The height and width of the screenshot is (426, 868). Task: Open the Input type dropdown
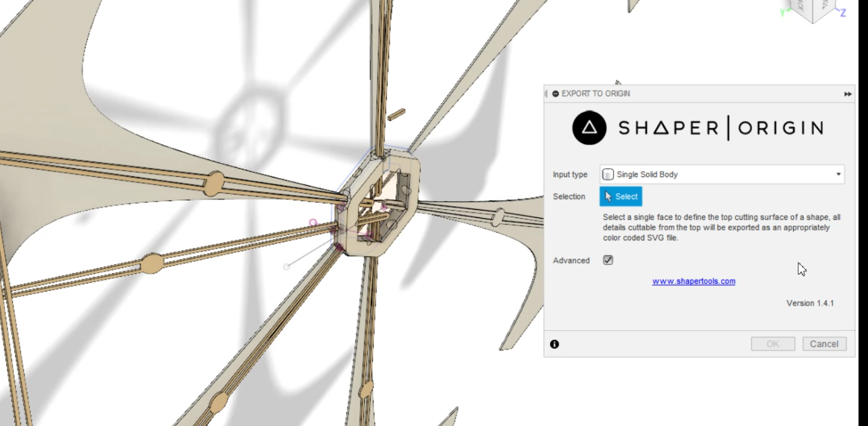(722, 174)
